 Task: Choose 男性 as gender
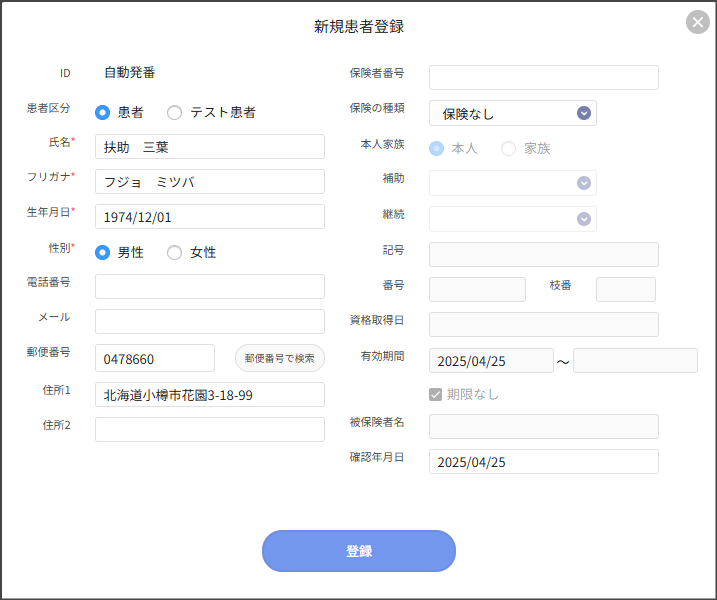pos(102,253)
